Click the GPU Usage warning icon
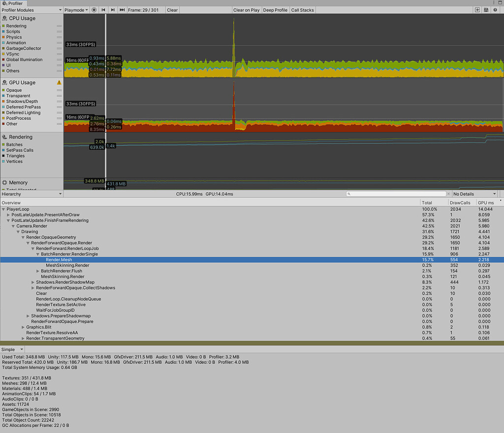This screenshot has width=504, height=433. tap(59, 83)
